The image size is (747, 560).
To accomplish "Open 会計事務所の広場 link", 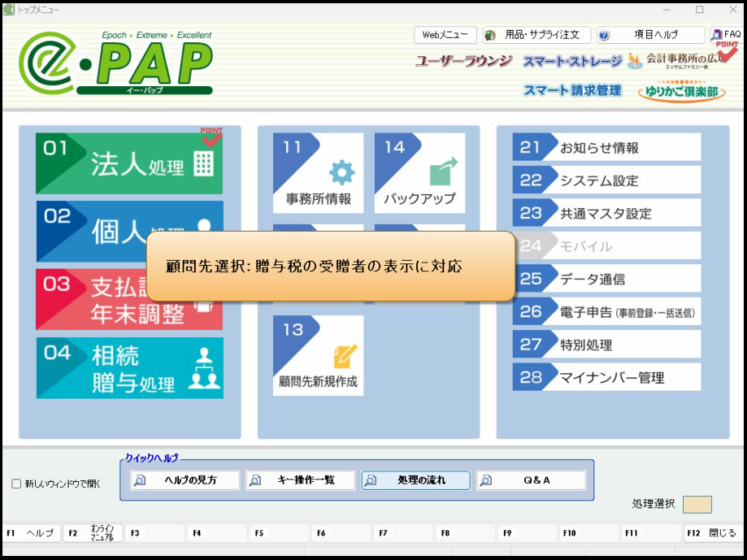I will click(677, 60).
